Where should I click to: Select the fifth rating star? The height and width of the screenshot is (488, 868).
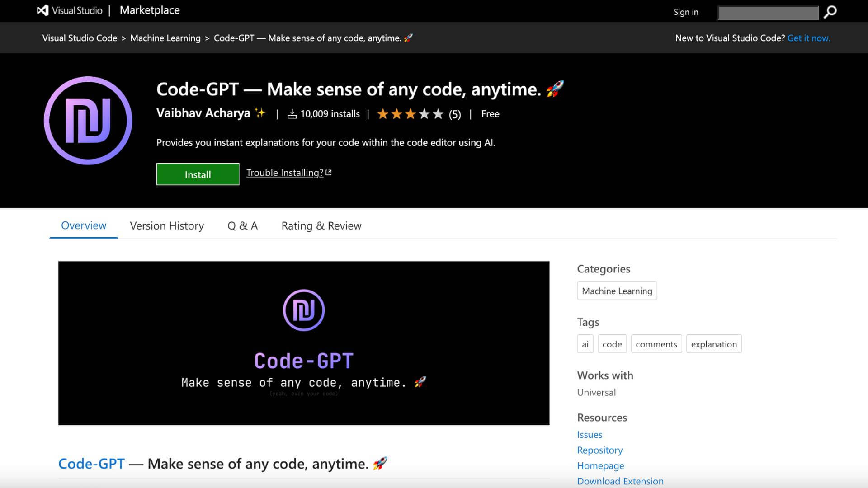(x=438, y=114)
